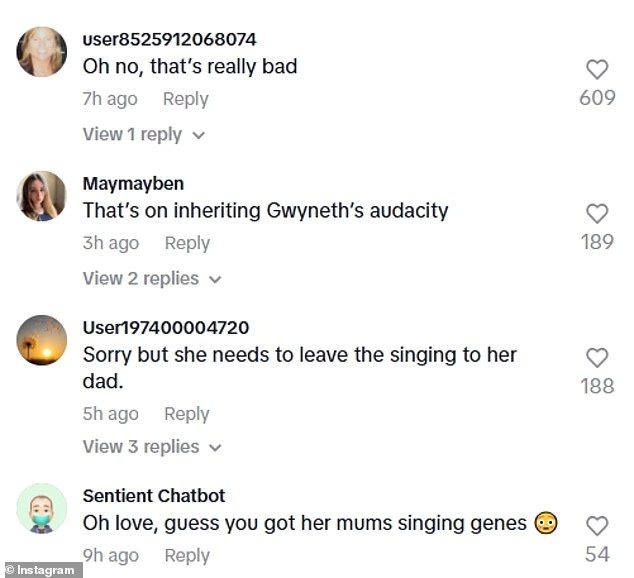Expand "View 1 reply" thread
The width and height of the screenshot is (634, 578).
tap(143, 134)
